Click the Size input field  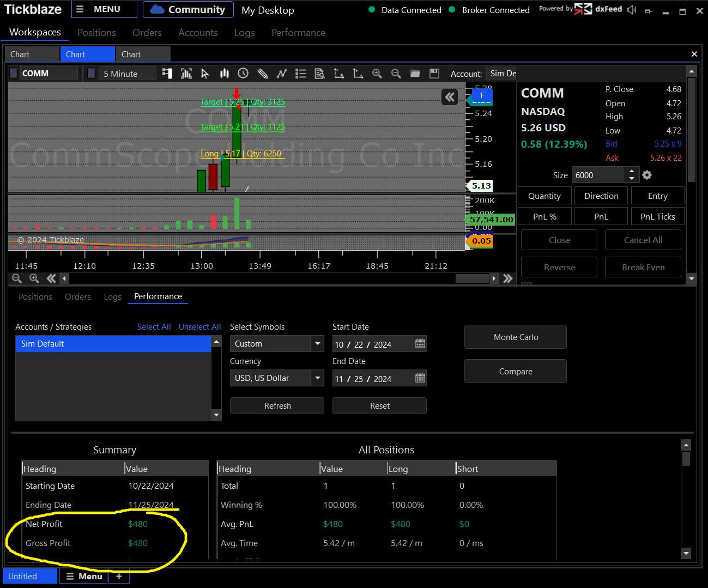click(598, 175)
